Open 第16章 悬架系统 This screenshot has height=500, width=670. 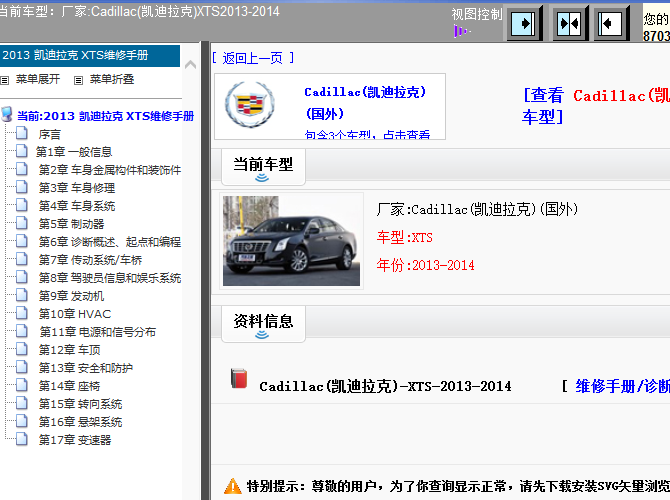point(80,422)
